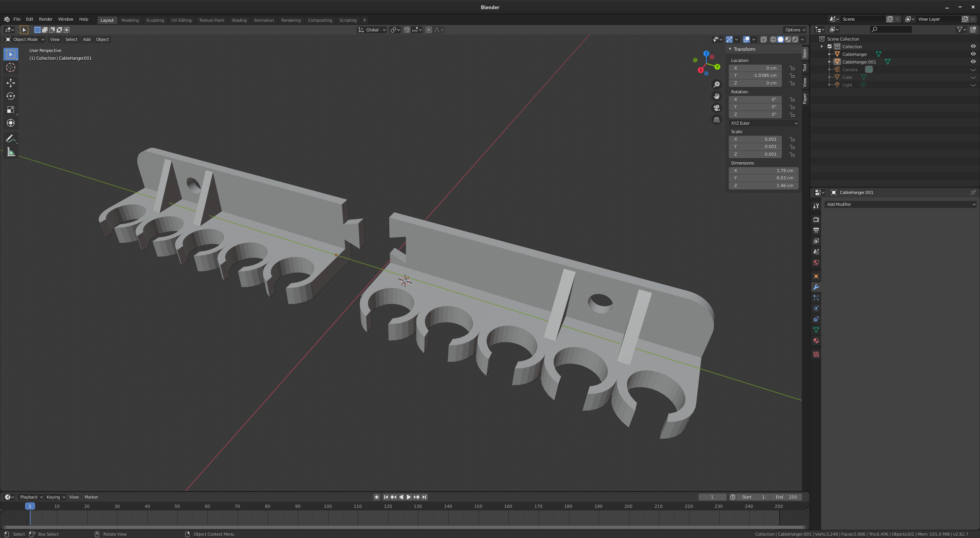This screenshot has width=980, height=538.
Task: Open the XYZ Euler rotation mode dropdown
Action: click(763, 123)
